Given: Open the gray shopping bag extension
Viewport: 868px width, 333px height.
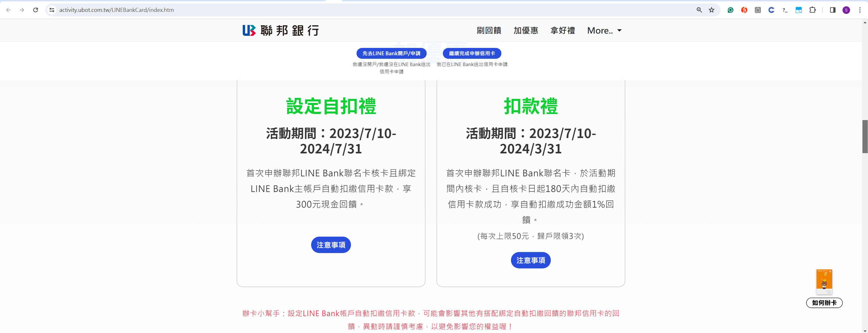Looking at the screenshot, I should pos(758,10).
